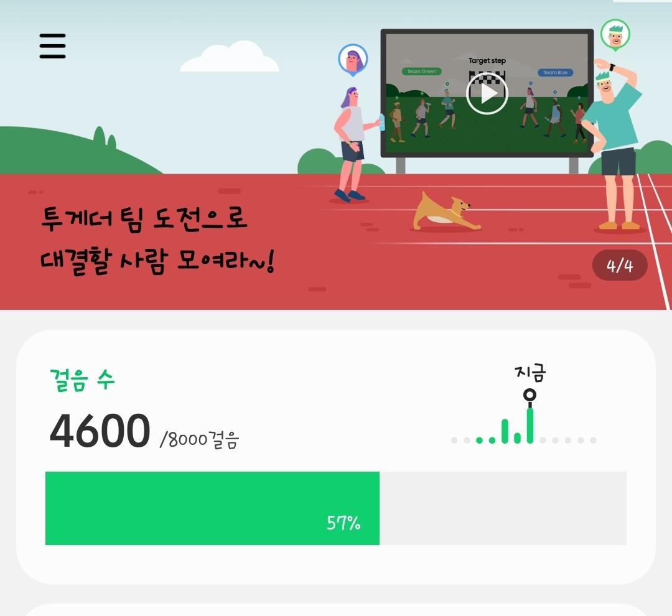Tap the green-haired man avatar badge
This screenshot has width=672, height=616.
pos(615,35)
